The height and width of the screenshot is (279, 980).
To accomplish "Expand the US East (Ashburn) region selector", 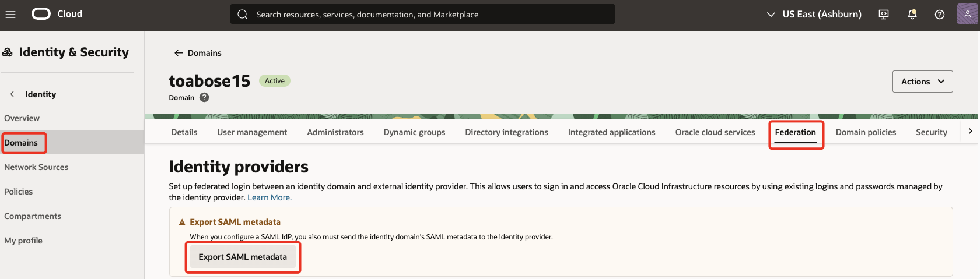I will [x=814, y=15].
